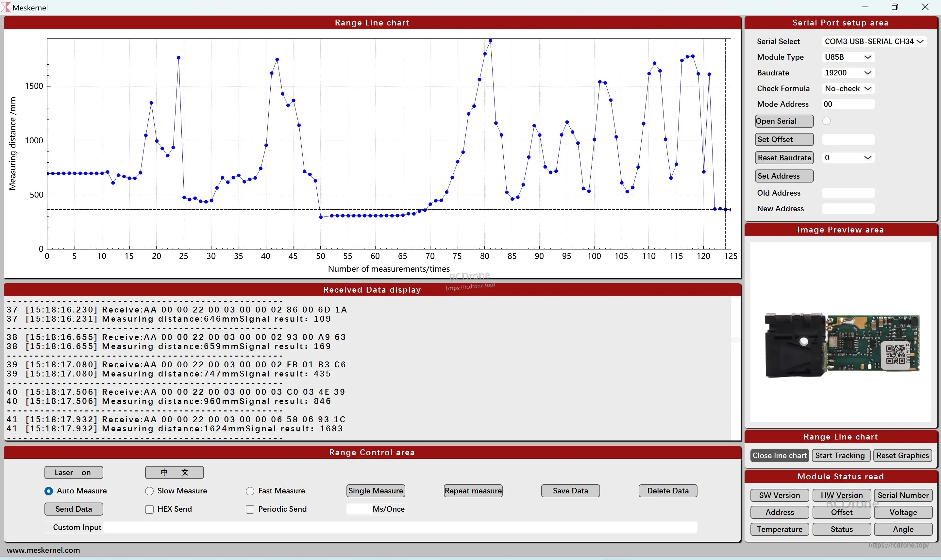Click Single Measure to take one reading

pos(375,490)
